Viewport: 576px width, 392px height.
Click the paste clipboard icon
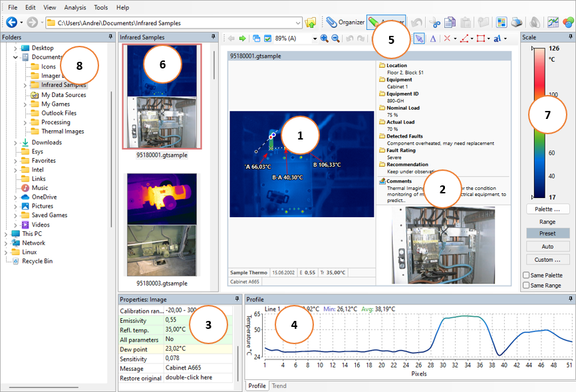[x=466, y=23]
